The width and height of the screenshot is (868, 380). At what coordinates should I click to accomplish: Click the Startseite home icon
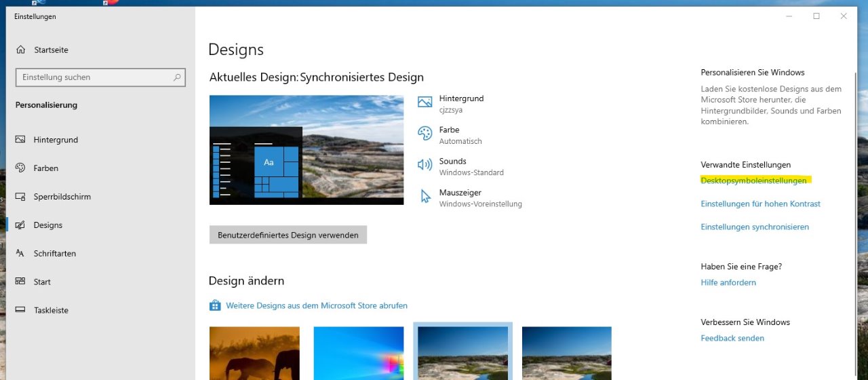tap(20, 50)
